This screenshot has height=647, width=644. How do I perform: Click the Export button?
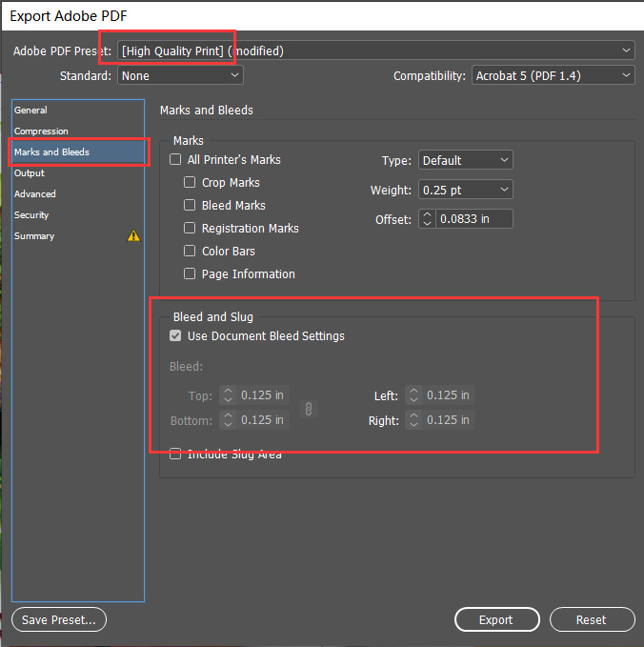click(x=496, y=619)
